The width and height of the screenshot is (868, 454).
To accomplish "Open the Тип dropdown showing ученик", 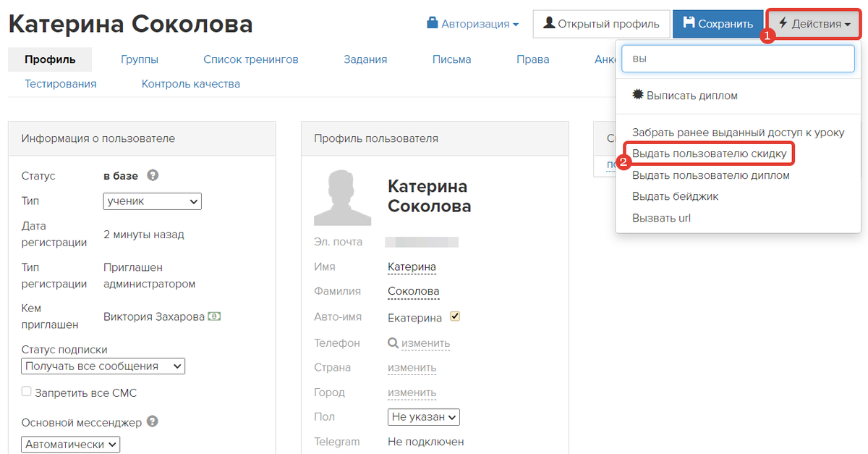I will [x=153, y=201].
